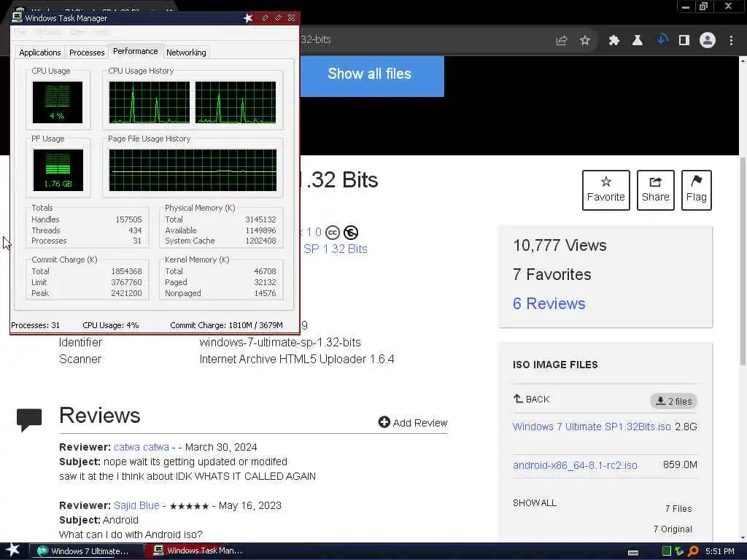Click Kernel Memory Nonpaged value 14576

[265, 293]
